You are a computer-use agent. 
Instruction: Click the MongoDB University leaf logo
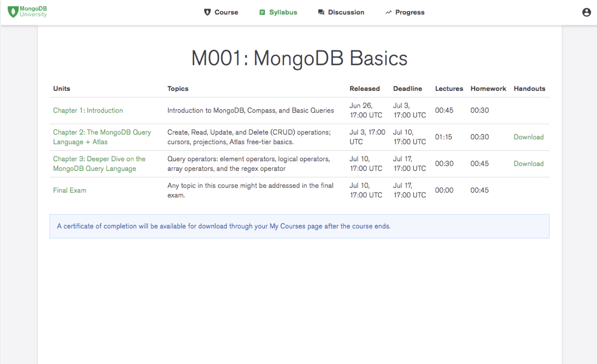click(x=13, y=12)
